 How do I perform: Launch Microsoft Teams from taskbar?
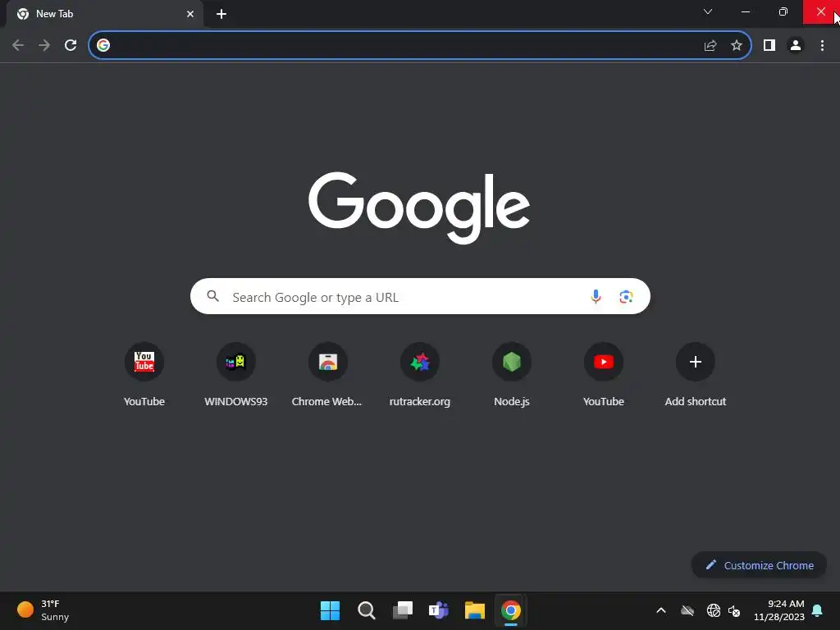(x=438, y=610)
